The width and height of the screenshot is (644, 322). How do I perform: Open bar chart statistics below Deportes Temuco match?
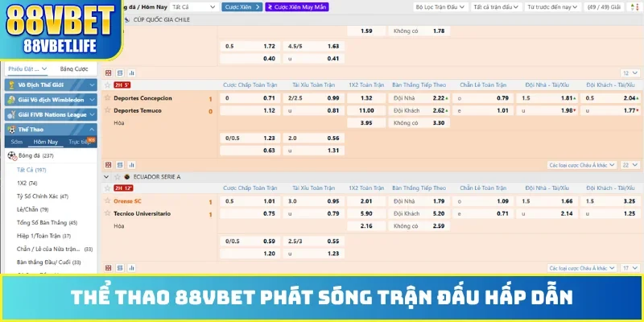(132, 165)
